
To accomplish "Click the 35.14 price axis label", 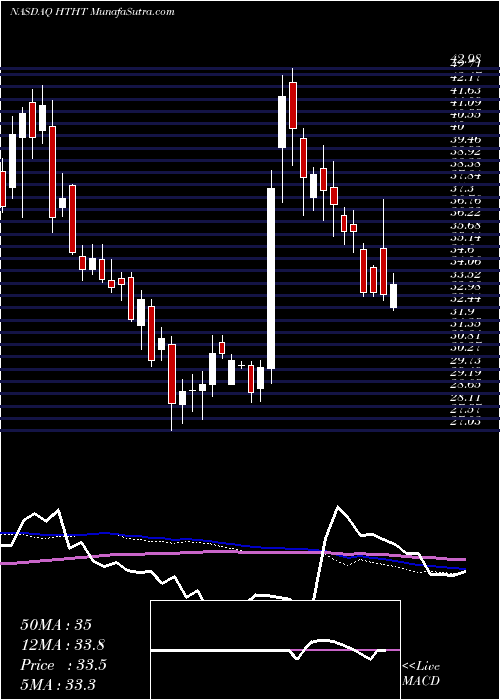I will (465, 238).
